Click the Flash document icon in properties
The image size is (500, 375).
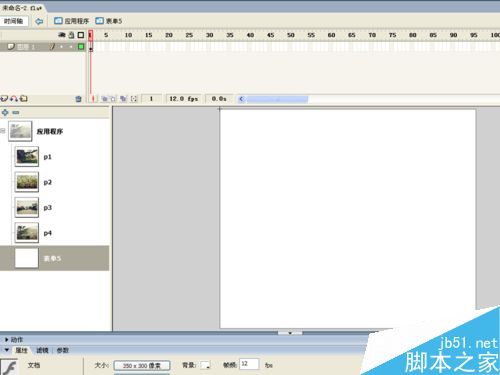(9, 367)
